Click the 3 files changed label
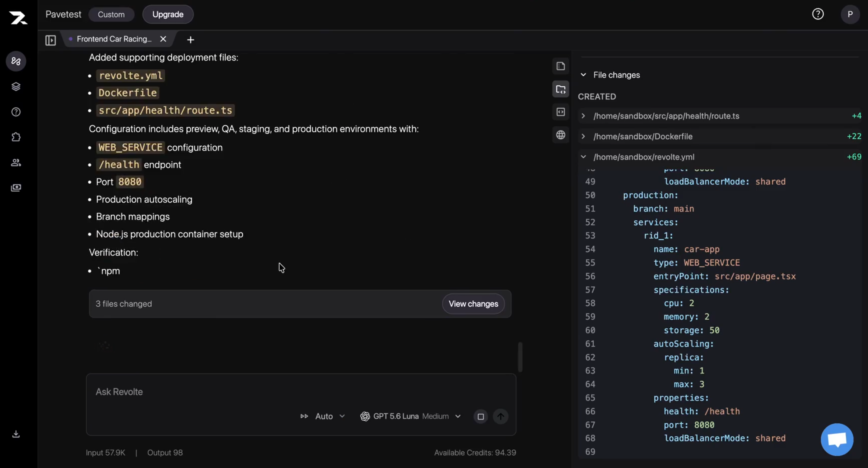The width and height of the screenshot is (868, 468). 124,304
